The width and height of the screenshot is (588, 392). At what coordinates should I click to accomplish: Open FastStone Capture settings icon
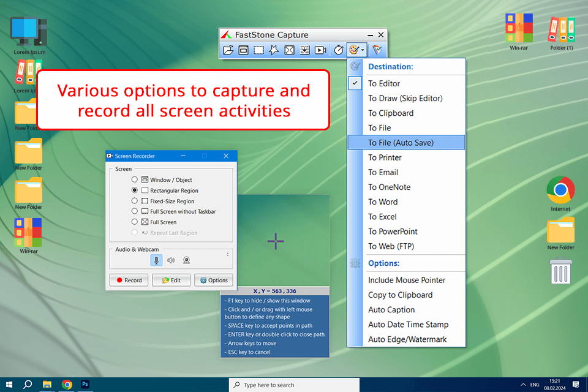pyautogui.click(x=377, y=50)
